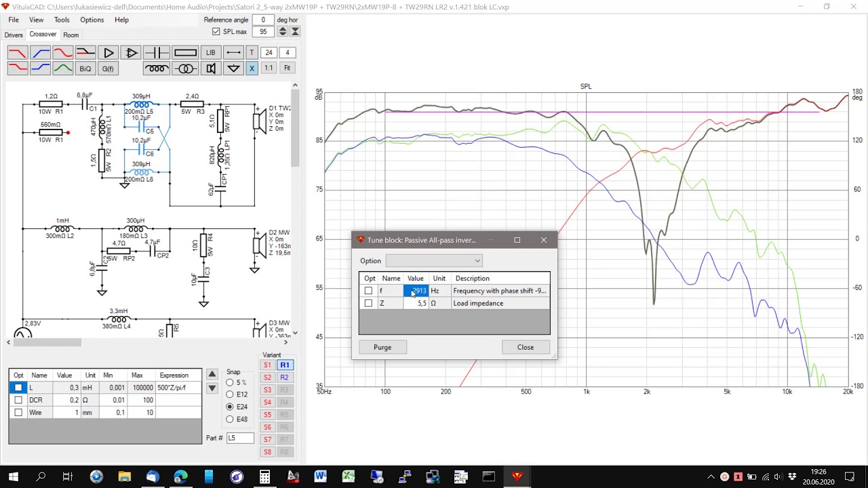Toggle the SPL max checkbox
868x488 pixels.
[x=216, y=32]
